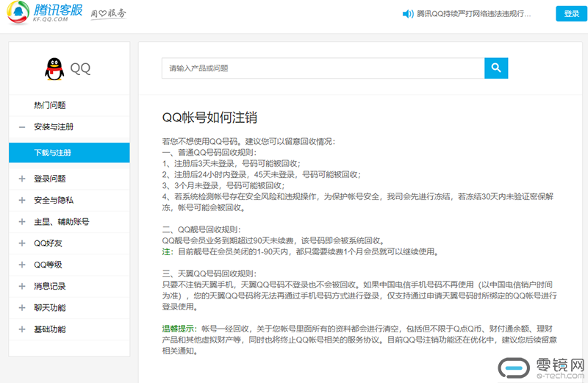
Task: Open the QQ等级 category
Action: tap(48, 265)
